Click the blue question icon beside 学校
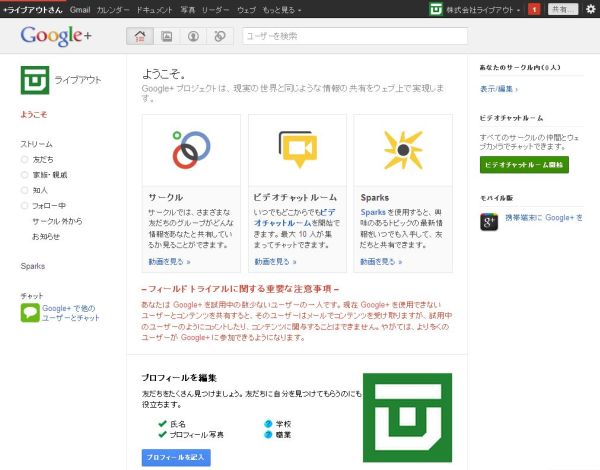This screenshot has height=470, width=600. (268, 424)
